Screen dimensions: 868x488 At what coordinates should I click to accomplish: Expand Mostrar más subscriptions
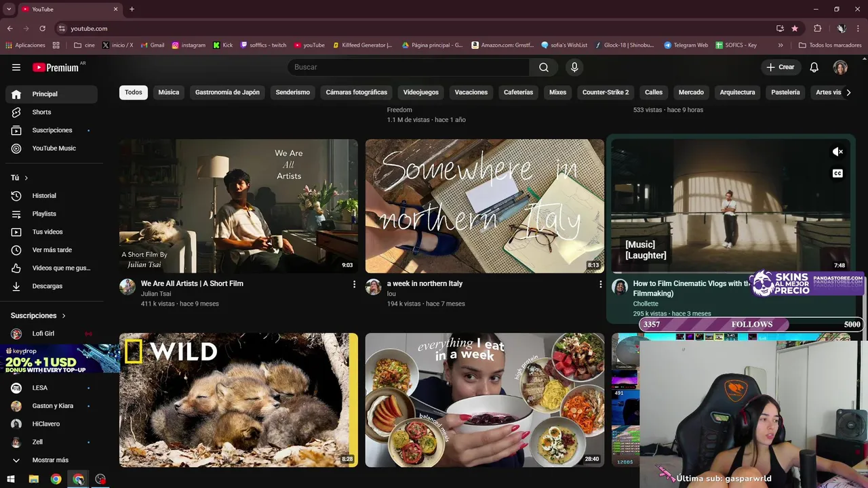tap(52, 460)
